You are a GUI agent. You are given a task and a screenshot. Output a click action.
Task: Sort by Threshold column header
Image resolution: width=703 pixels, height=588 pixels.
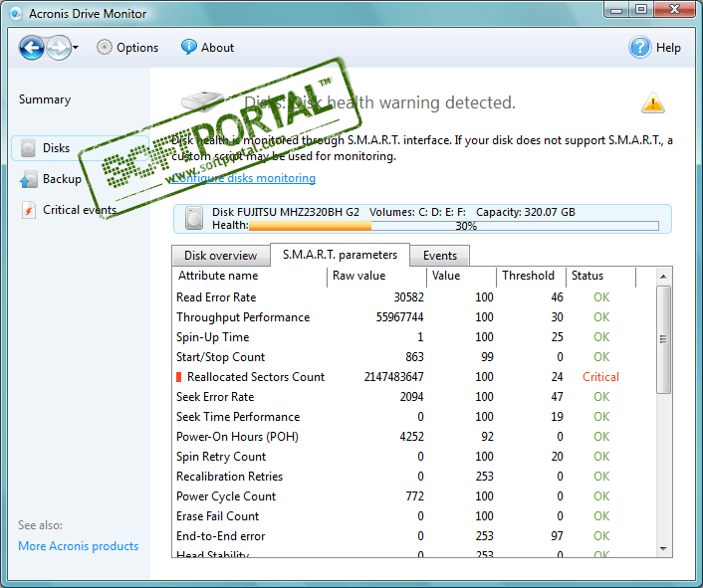tap(532, 276)
